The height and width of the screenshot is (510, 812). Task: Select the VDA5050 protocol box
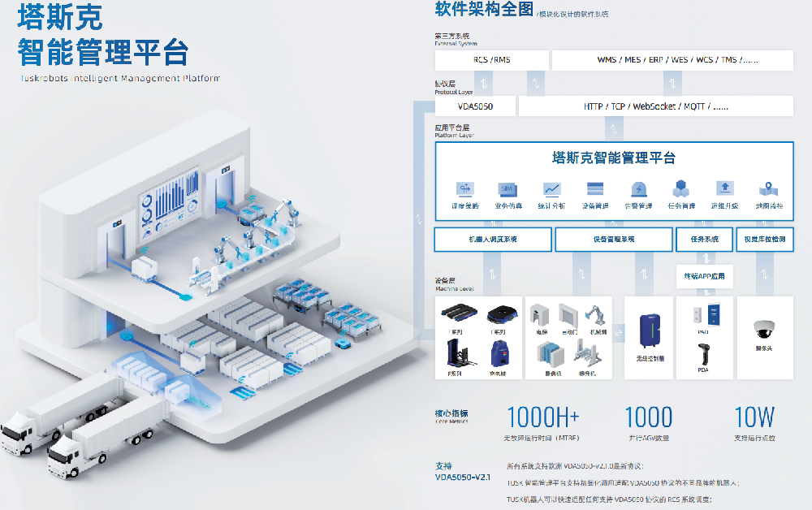pyautogui.click(x=475, y=106)
